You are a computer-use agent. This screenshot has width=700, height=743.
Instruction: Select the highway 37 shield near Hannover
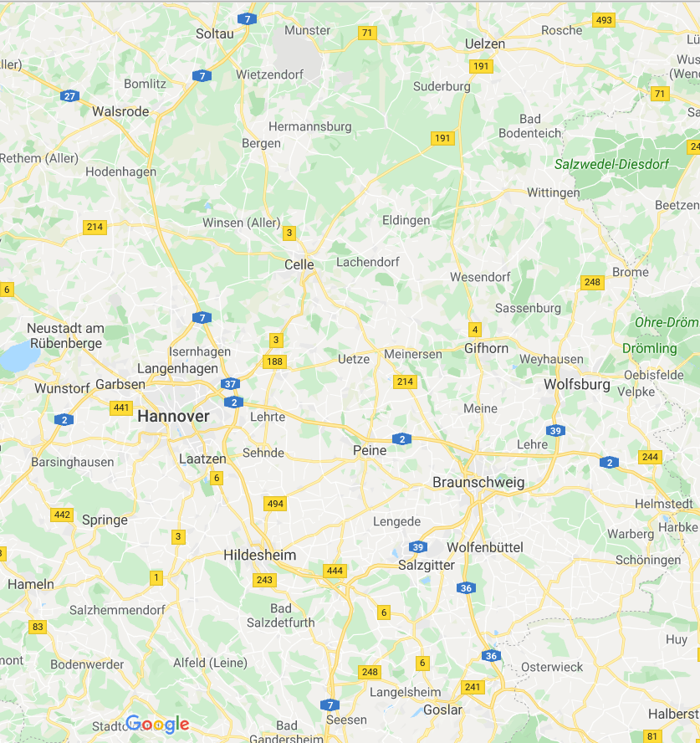pos(230,384)
